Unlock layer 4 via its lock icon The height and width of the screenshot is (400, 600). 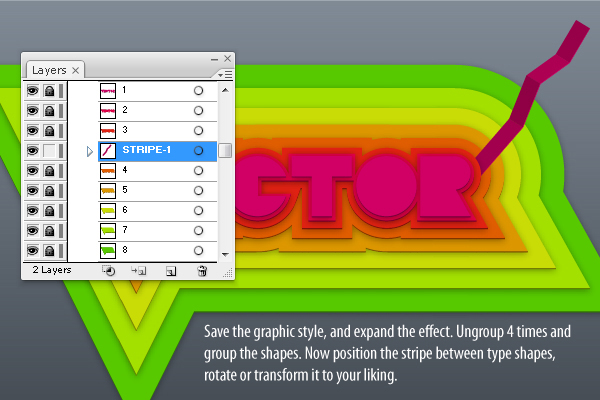(x=49, y=171)
